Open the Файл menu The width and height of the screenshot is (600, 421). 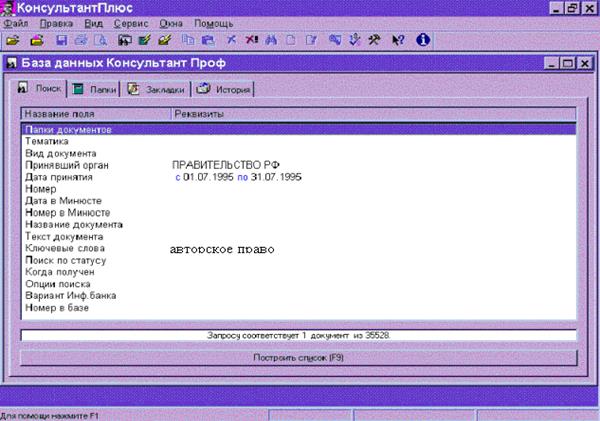tap(16, 24)
